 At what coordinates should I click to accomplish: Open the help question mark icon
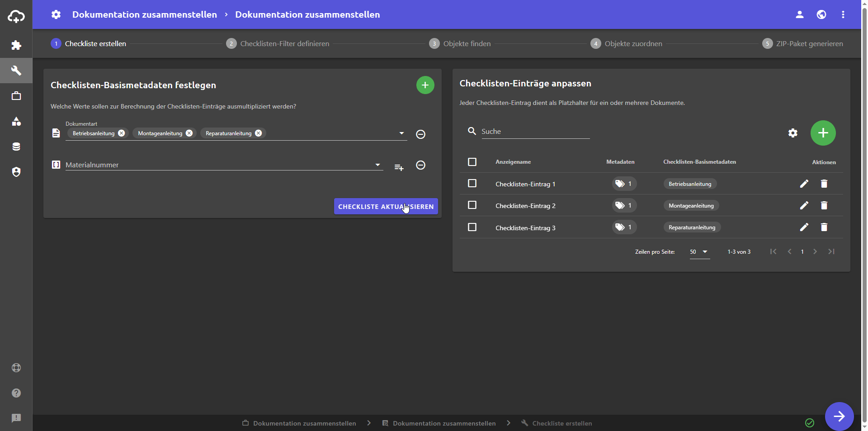coord(16,393)
